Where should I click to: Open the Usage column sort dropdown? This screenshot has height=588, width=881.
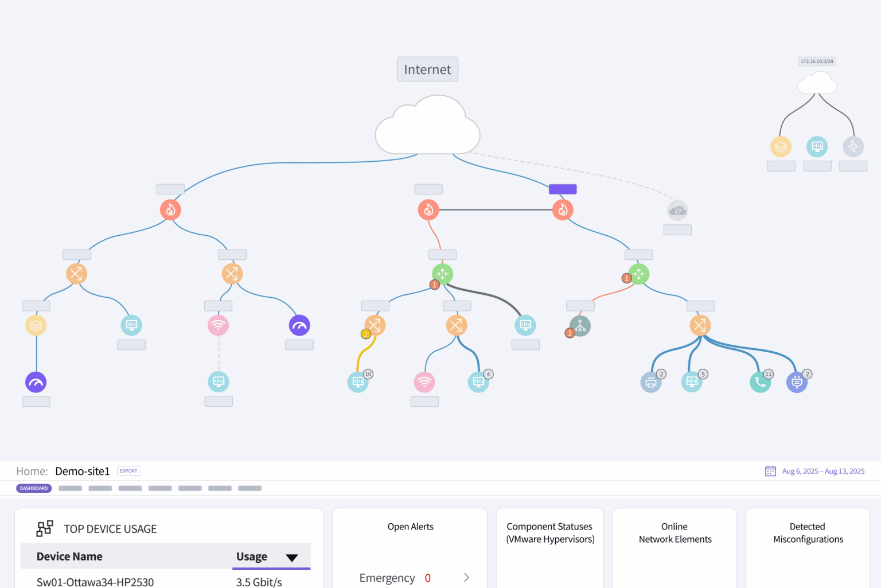click(x=293, y=556)
